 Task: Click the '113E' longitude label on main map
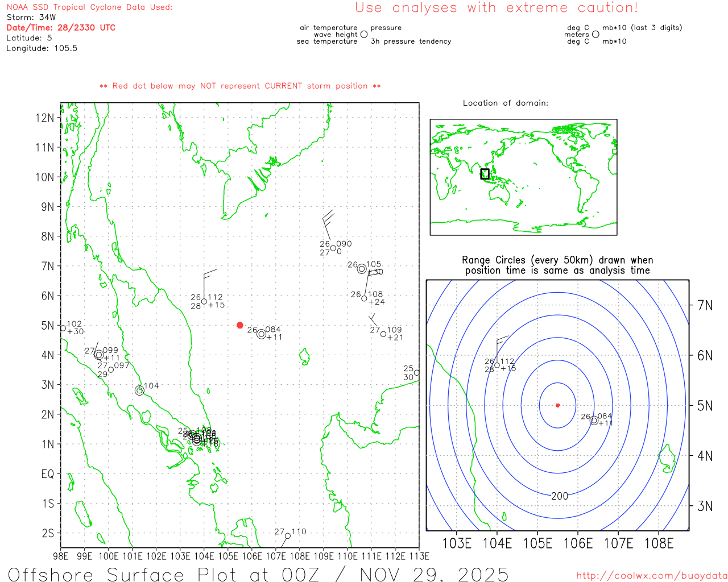pyautogui.click(x=418, y=556)
